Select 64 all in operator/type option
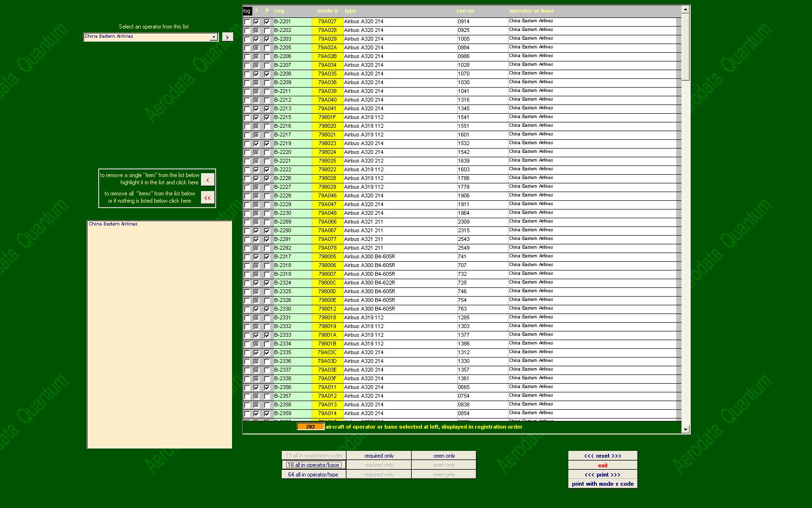This screenshot has height=508, width=812. 313,475
